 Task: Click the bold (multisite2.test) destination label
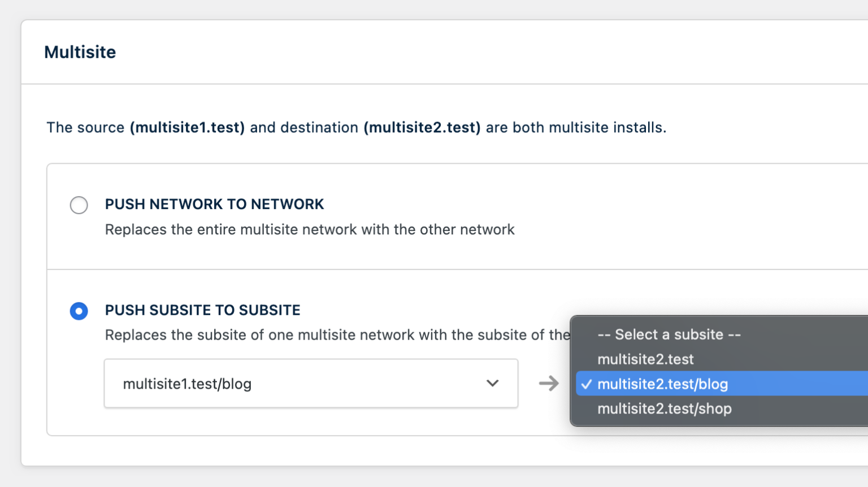423,128
